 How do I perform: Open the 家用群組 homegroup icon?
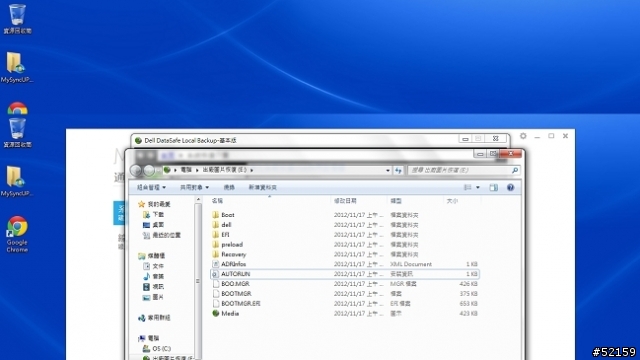click(142, 318)
